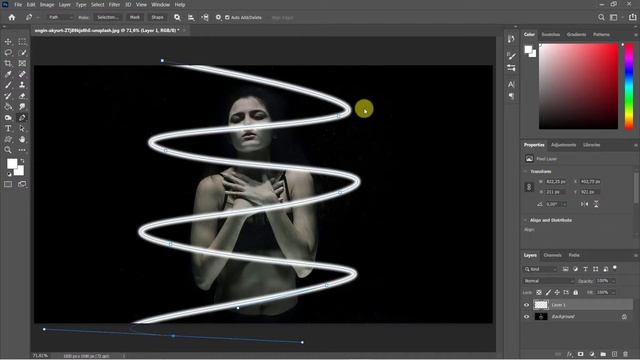The width and height of the screenshot is (640, 360).
Task: Select the Move tool
Action: click(x=8, y=42)
